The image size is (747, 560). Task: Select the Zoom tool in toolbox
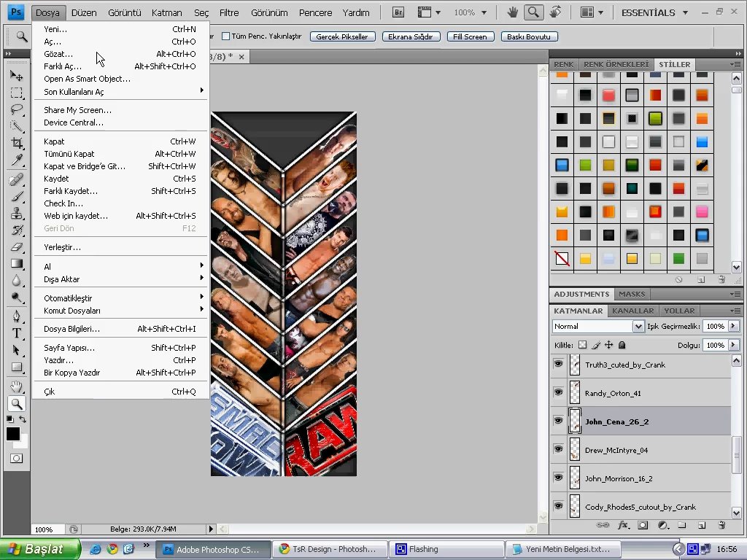pyautogui.click(x=17, y=404)
